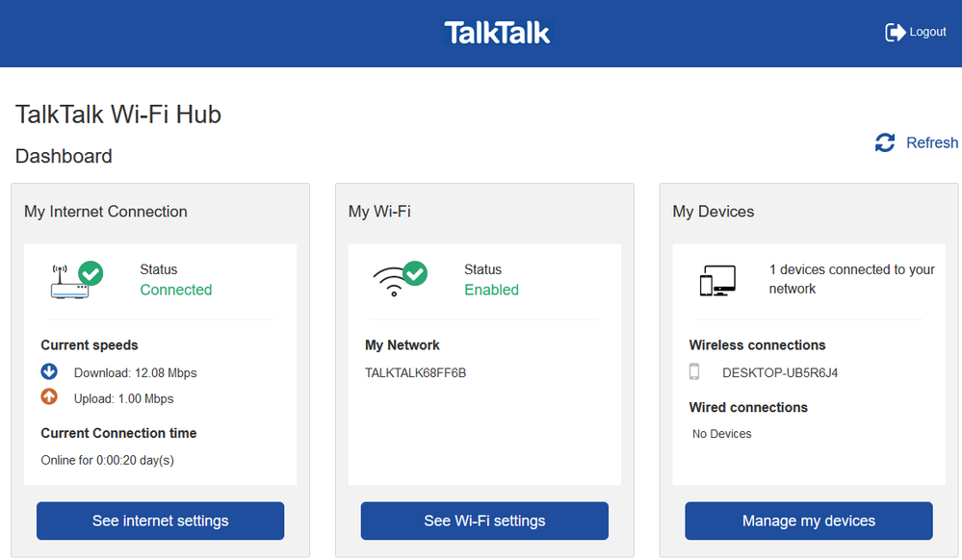Click the blue download arrow icon
The image size is (962, 560).
[x=49, y=371]
